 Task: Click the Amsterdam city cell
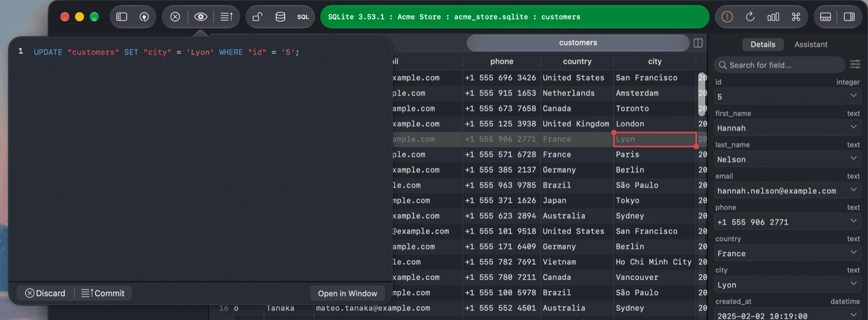pos(655,93)
